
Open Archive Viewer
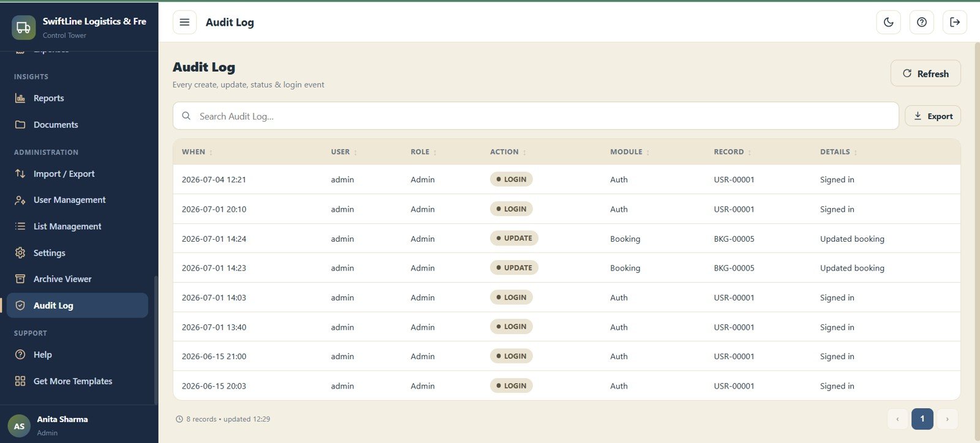[77, 279]
